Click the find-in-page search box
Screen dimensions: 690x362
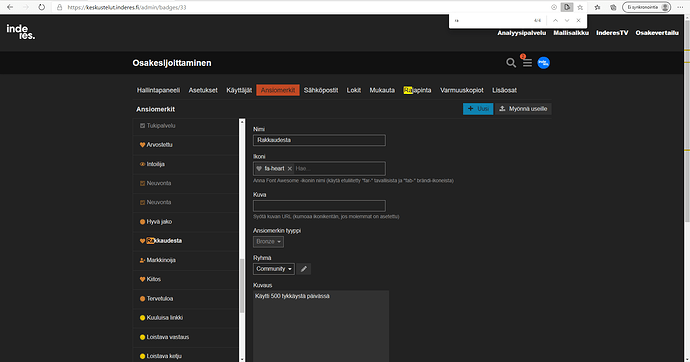point(491,20)
